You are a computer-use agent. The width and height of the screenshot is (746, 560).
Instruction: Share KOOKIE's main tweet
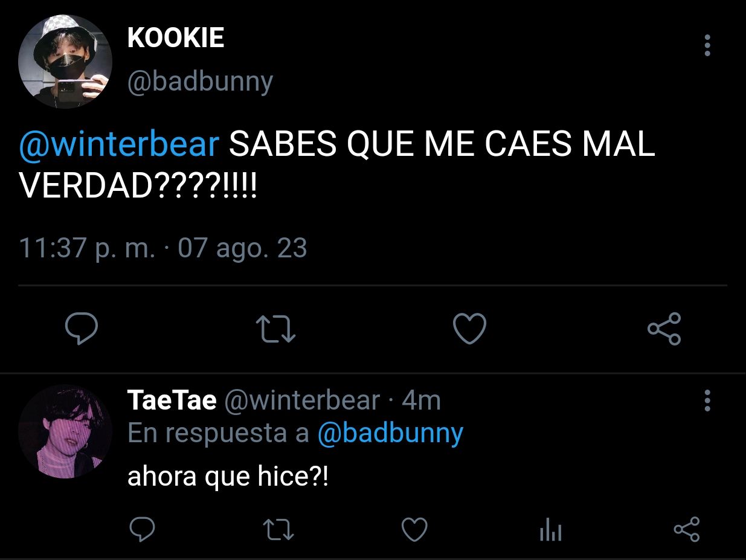[x=664, y=329]
